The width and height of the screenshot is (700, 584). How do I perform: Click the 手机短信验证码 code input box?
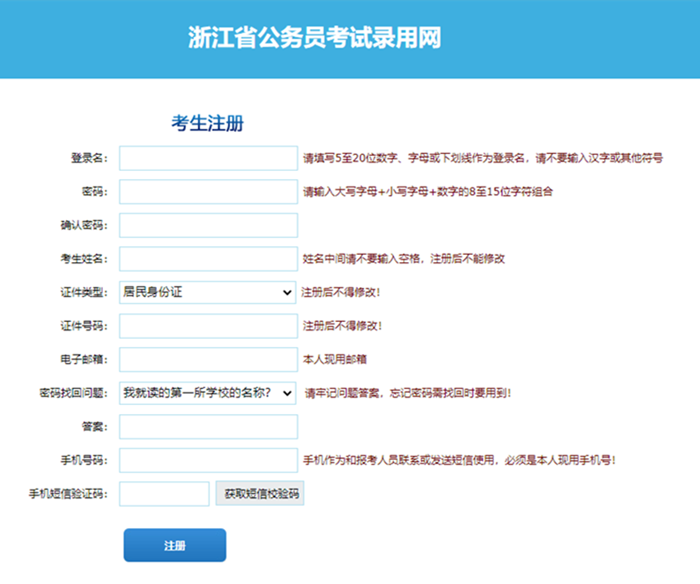[x=164, y=494]
